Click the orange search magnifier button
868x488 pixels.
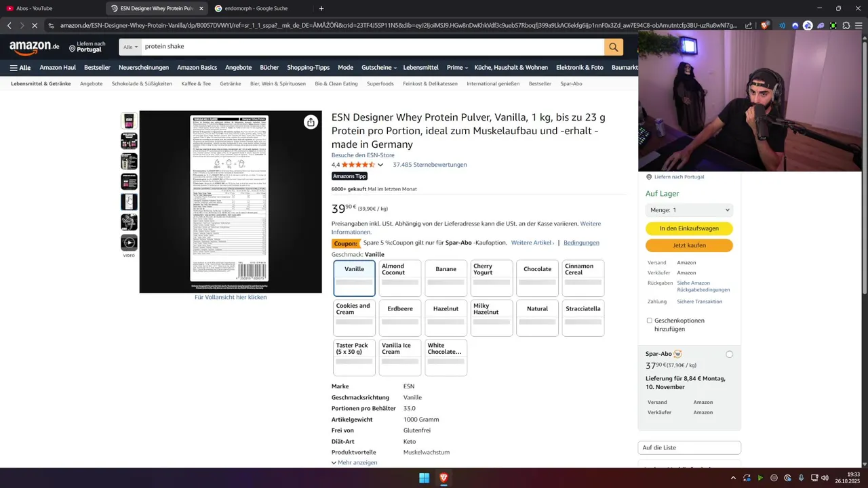coord(614,47)
